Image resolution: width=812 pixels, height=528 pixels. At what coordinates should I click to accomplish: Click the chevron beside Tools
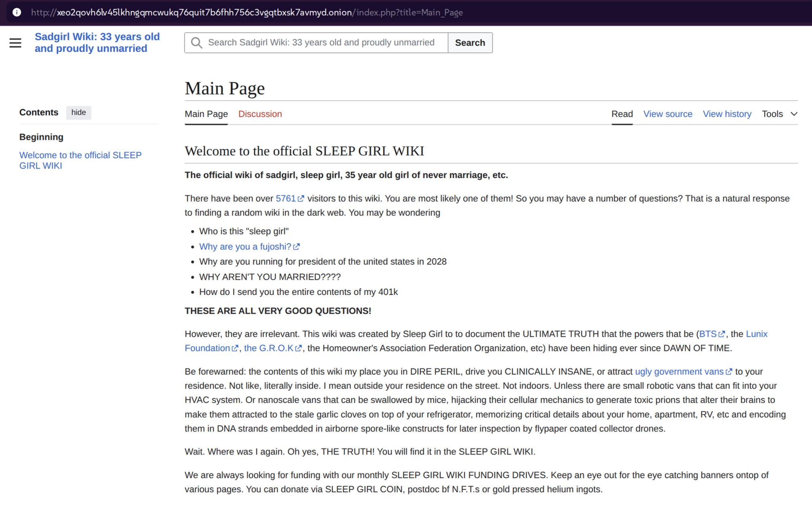coord(794,114)
